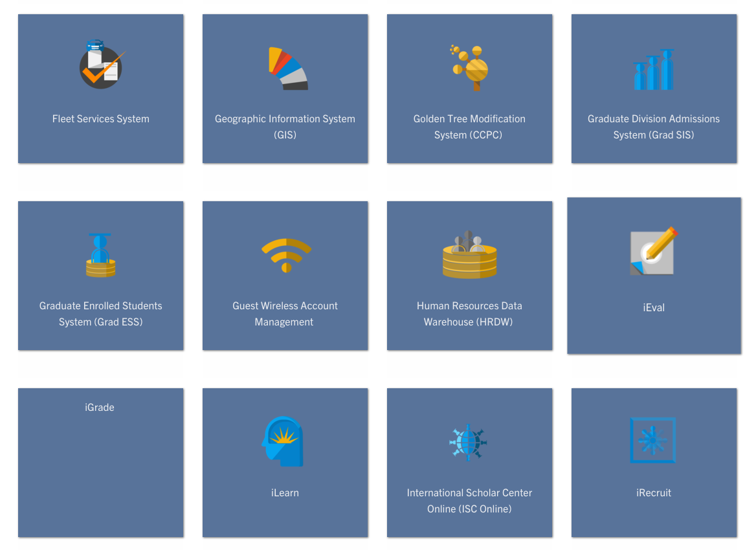Open the Fleet Services System link
756x550 pixels.
101,119
